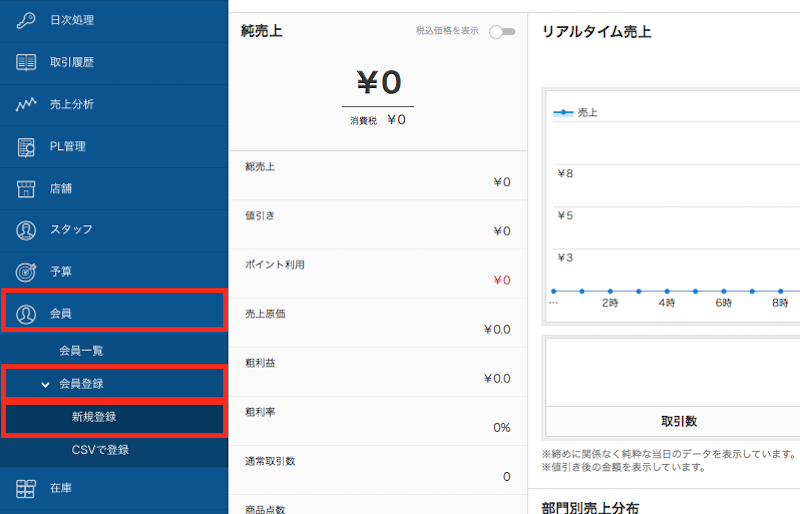Click 会員登録 submenu label
The width and height of the screenshot is (800, 514).
tap(81, 384)
